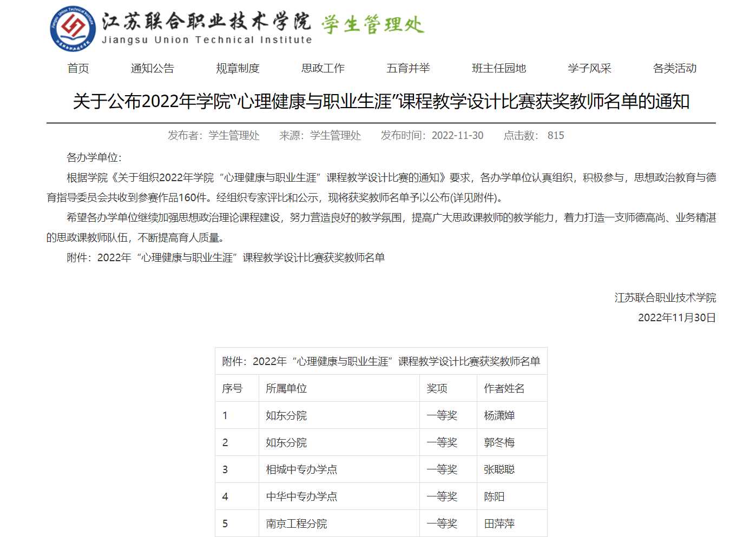Viewport: 756px width, 537px height.
Task: Click the 附件 line in the article body
Action: pos(226,257)
